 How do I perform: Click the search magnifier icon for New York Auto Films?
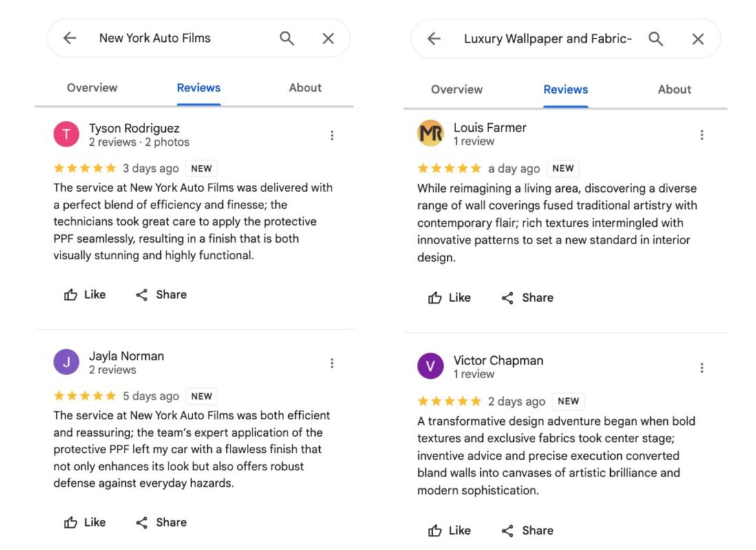[287, 38]
